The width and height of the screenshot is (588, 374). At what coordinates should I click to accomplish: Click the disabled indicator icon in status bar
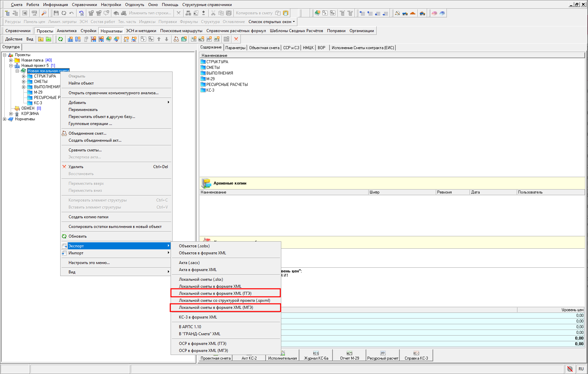tap(570, 369)
